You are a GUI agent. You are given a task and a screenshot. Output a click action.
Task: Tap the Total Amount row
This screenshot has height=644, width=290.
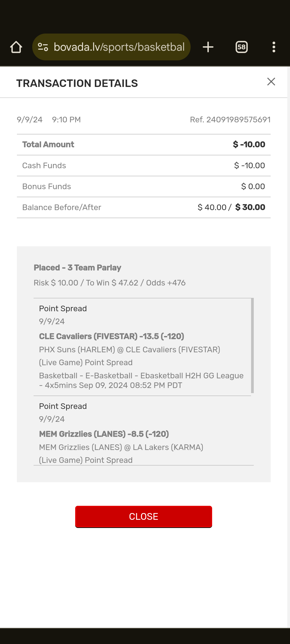[x=144, y=145]
